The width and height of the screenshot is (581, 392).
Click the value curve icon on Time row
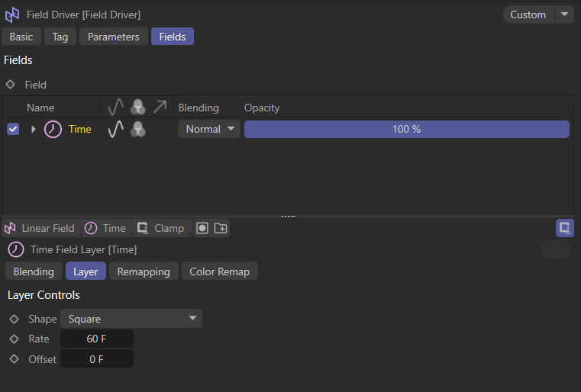coord(115,129)
